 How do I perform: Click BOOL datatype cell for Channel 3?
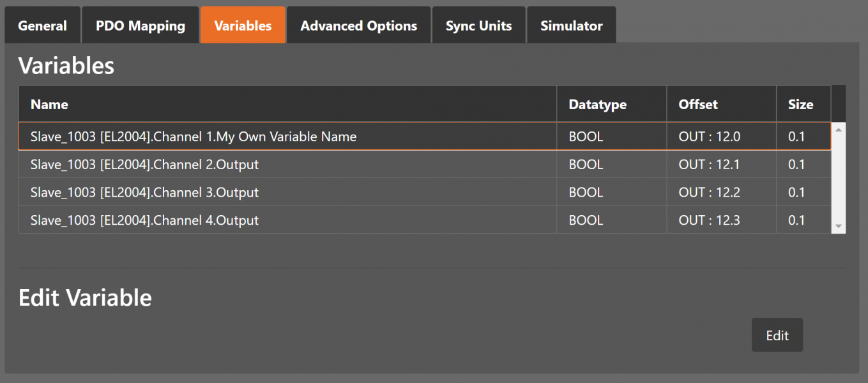point(586,193)
